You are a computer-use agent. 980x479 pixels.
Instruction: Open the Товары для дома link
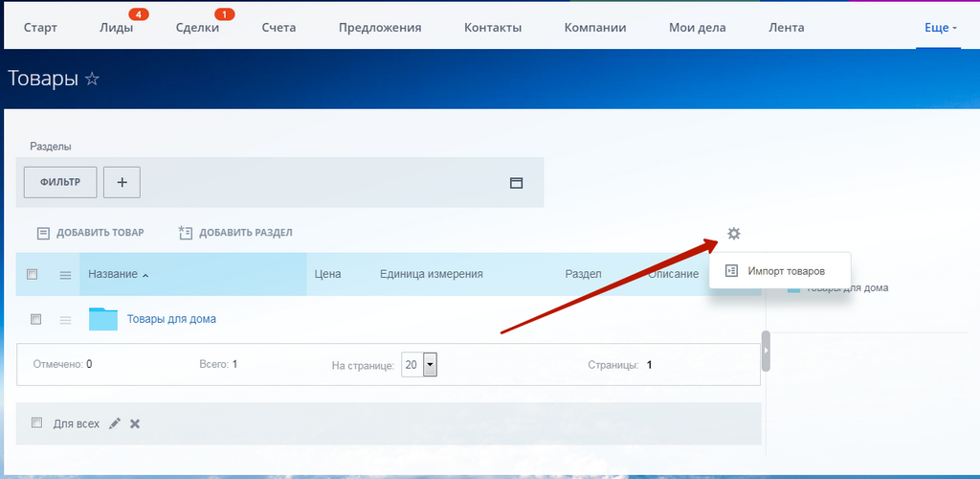[x=172, y=319]
